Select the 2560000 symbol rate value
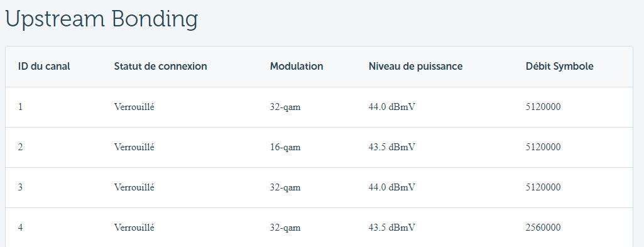The width and height of the screenshot is (644, 247). pyautogui.click(x=543, y=228)
